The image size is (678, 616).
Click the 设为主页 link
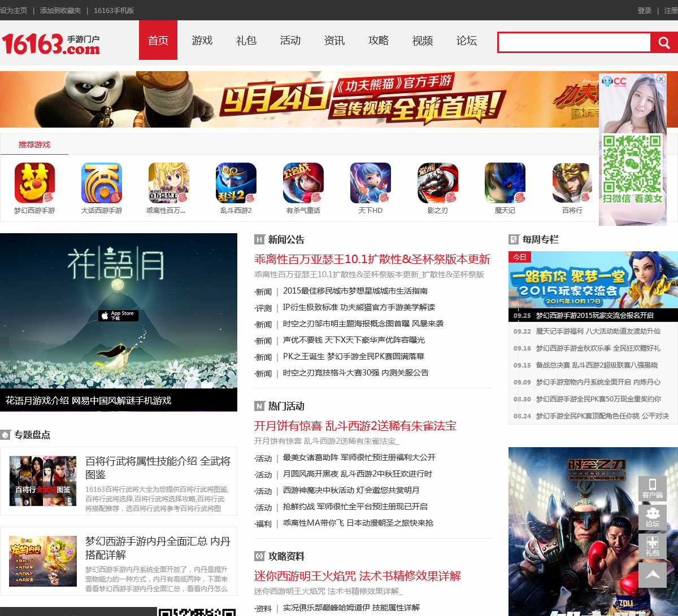(x=14, y=10)
